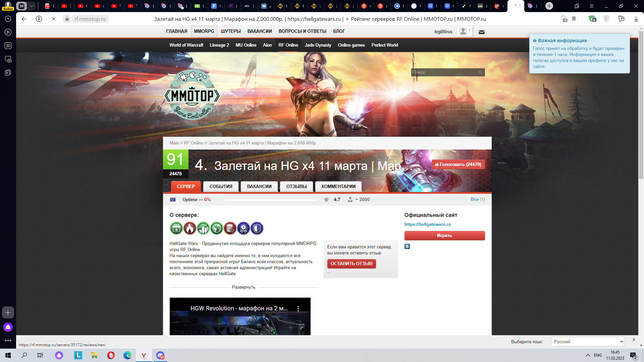Add sidebar panel with plus button
Screen dimensions: 644x362
coord(8,312)
